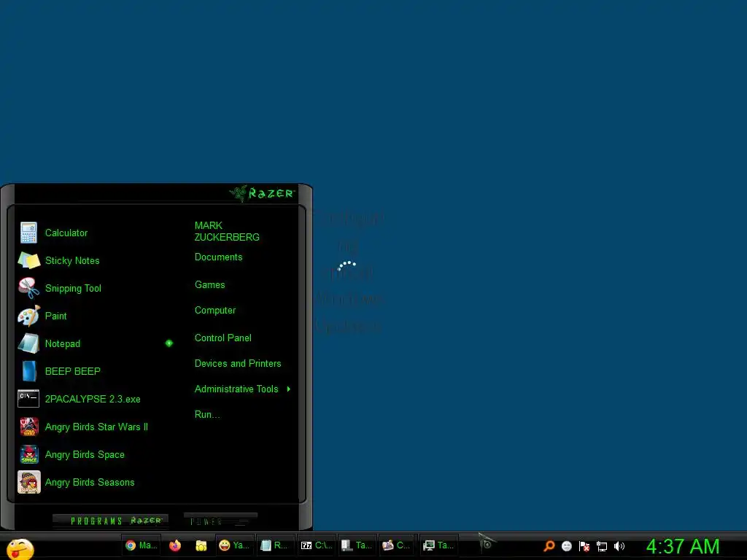Click the 4:37 AM clock
Screen dimensions: 747x560
coord(683,547)
